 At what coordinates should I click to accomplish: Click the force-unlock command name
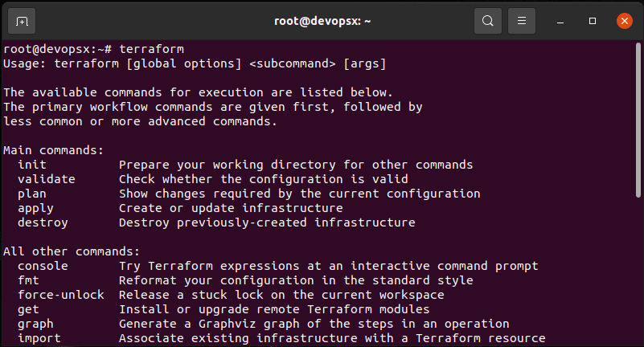point(61,295)
